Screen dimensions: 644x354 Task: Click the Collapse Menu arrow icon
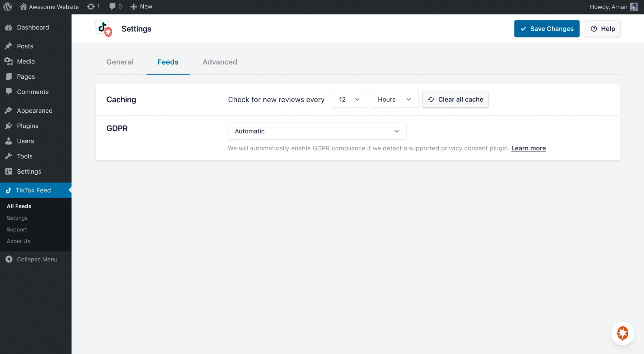[9, 259]
